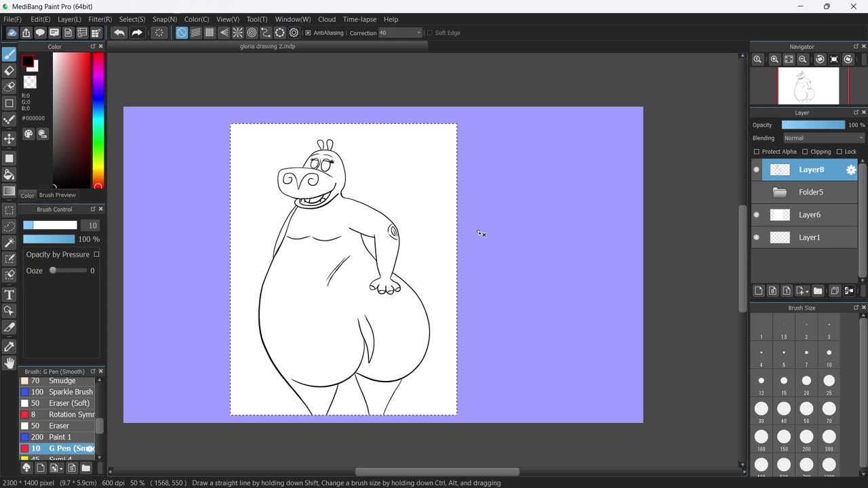This screenshot has width=868, height=488.
Task: Select the Sparkle Brush in the list
Action: (57, 392)
